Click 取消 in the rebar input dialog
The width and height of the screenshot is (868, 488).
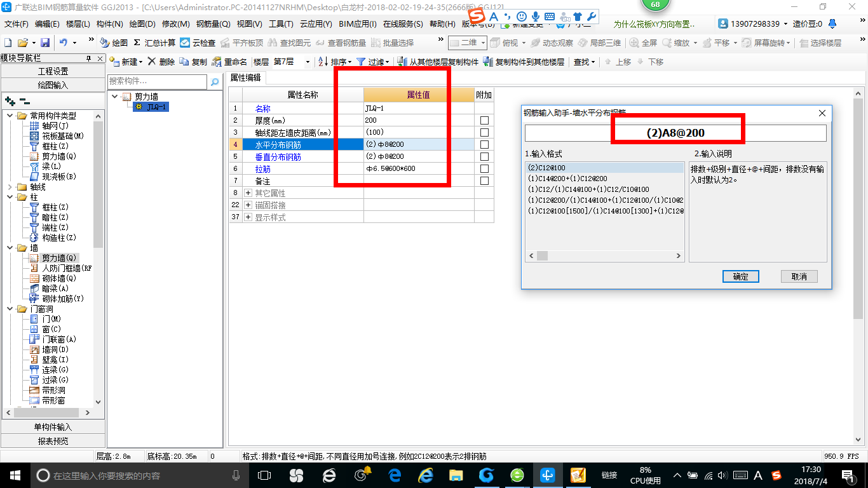coord(799,276)
